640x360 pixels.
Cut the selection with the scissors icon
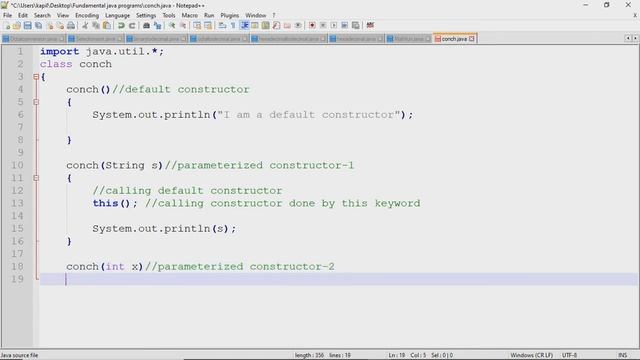(x=85, y=25)
